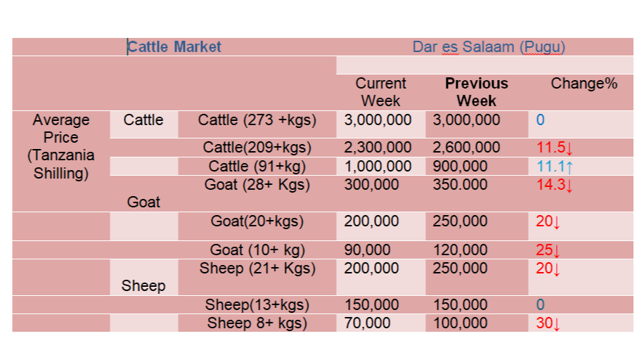Click the Cattle (273 +kgs) row label
644x362 pixels.
(257, 120)
